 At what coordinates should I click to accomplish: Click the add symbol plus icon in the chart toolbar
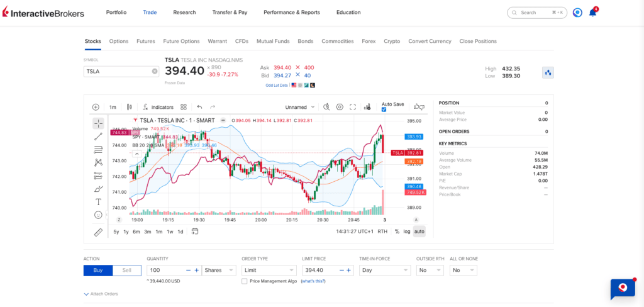[x=96, y=107]
